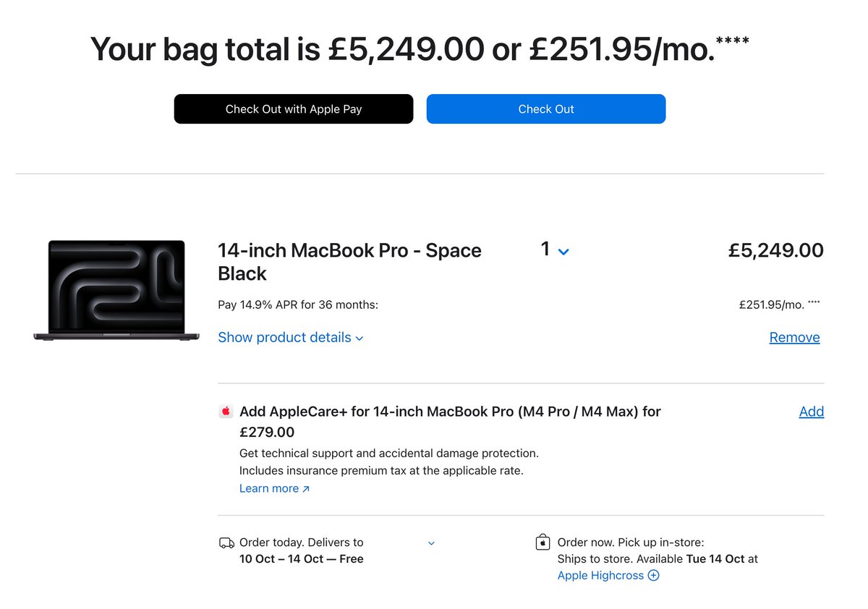Open the delivery location dropdown chevron
This screenshot has height=609, width=868.
pos(431,543)
